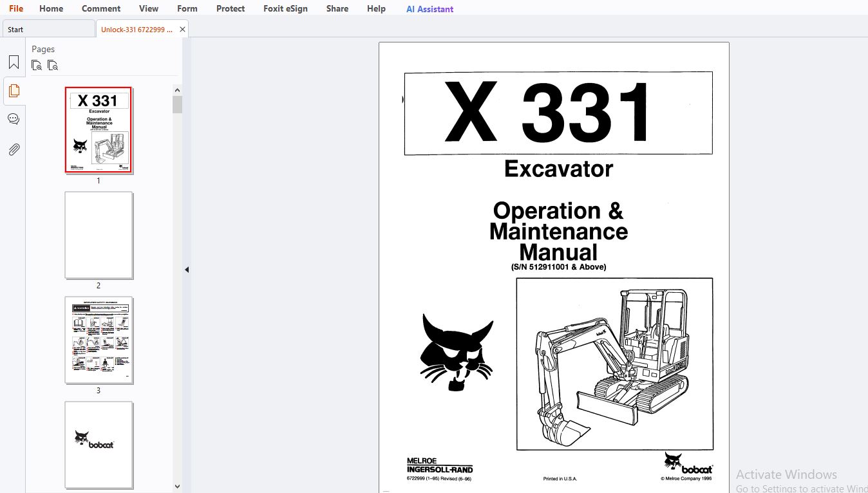Screen dimensions: 868x493
Task: Open the Foxit eSign tab
Action: click(x=286, y=8)
